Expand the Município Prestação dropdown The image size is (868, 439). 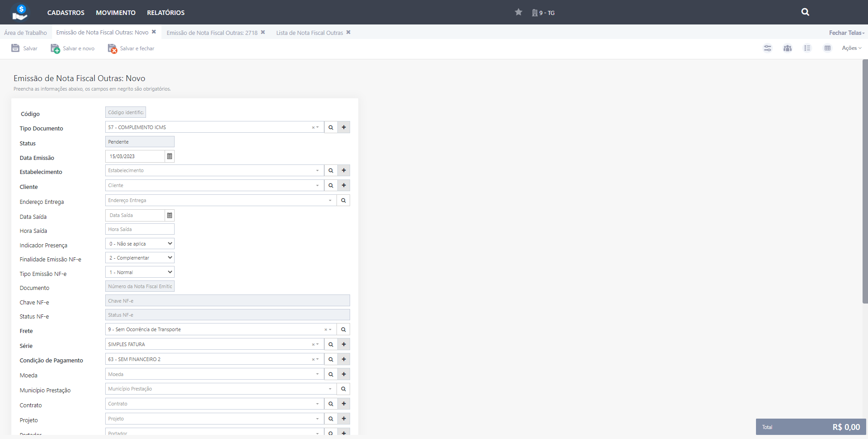[x=330, y=389]
